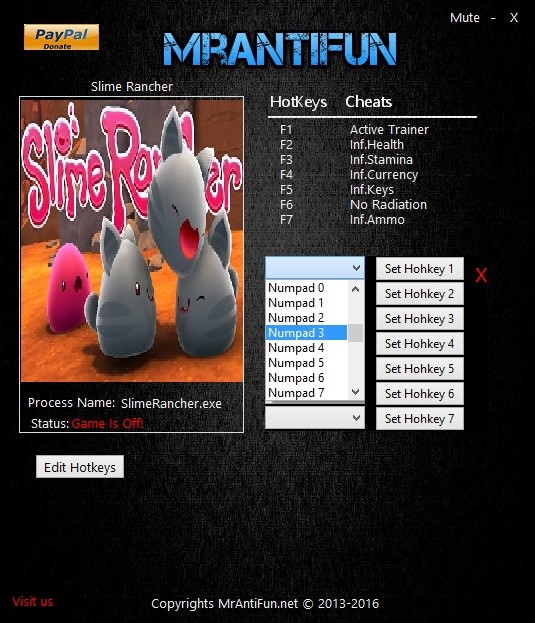The width and height of the screenshot is (535, 623).
Task: Click Set Hohkey 6 button
Action: [x=419, y=394]
